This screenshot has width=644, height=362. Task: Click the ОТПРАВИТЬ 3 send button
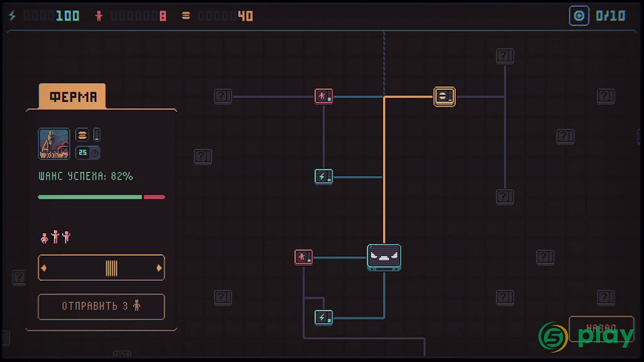[x=101, y=306]
